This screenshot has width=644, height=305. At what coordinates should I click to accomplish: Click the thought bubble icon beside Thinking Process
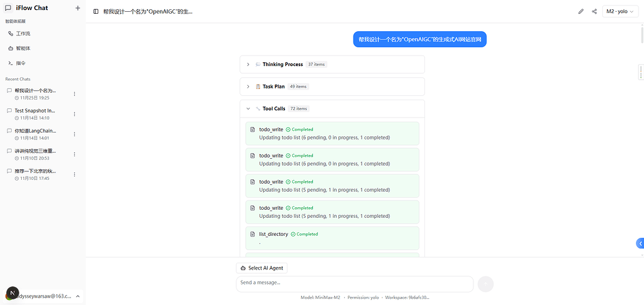coord(258,65)
